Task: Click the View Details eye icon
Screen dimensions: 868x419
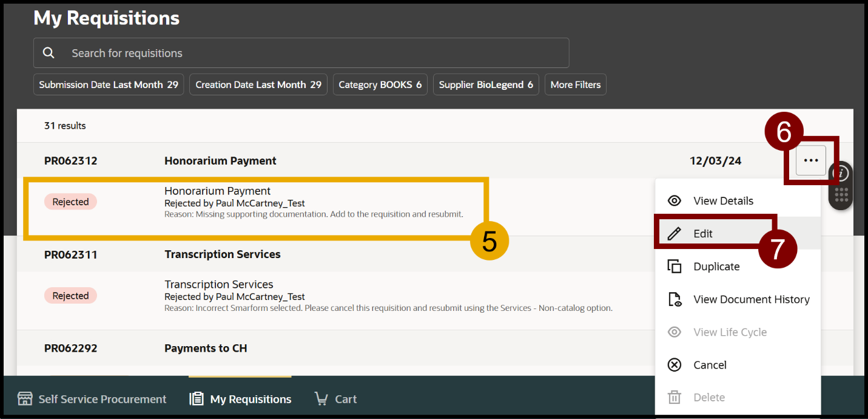Action: [x=674, y=201]
